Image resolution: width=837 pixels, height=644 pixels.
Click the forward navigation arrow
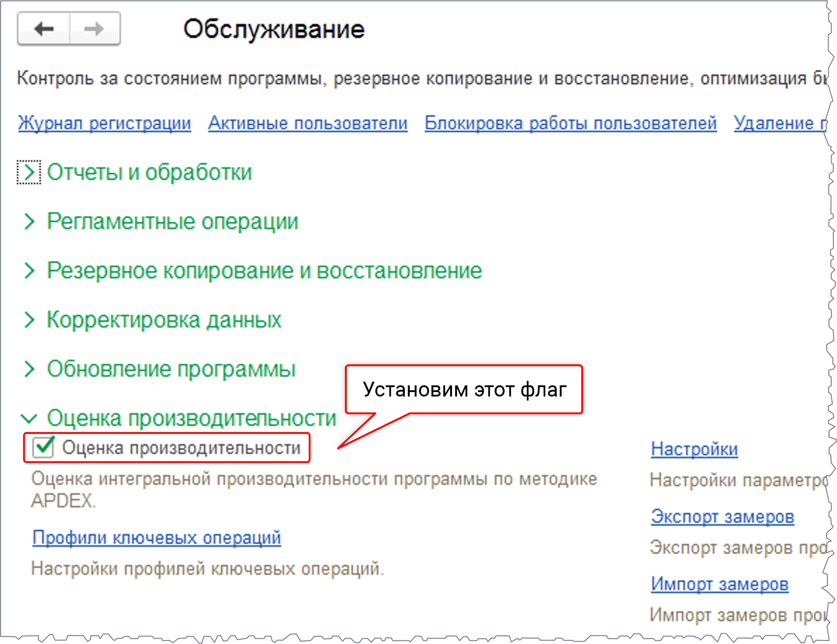tap(94, 29)
